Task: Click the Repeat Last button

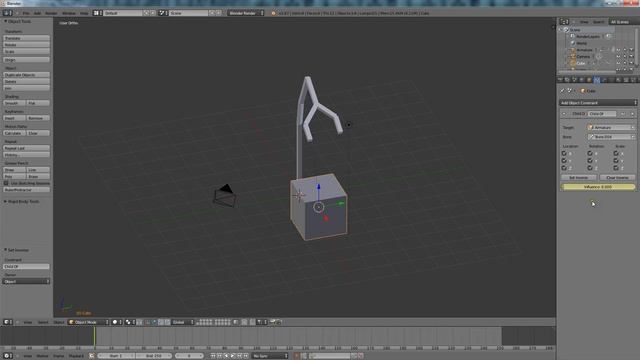Action: pos(27,148)
